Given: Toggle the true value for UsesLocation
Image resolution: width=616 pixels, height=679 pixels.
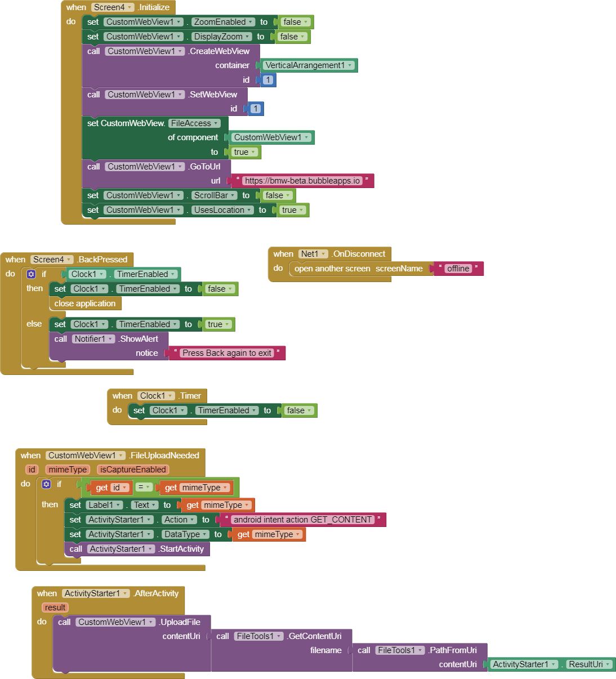Looking at the screenshot, I should click(x=292, y=210).
